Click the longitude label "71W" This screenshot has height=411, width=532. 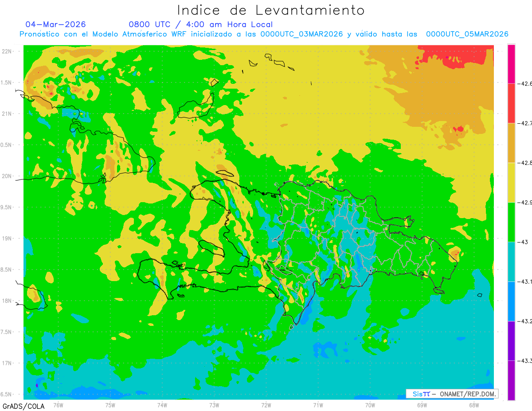click(x=318, y=405)
